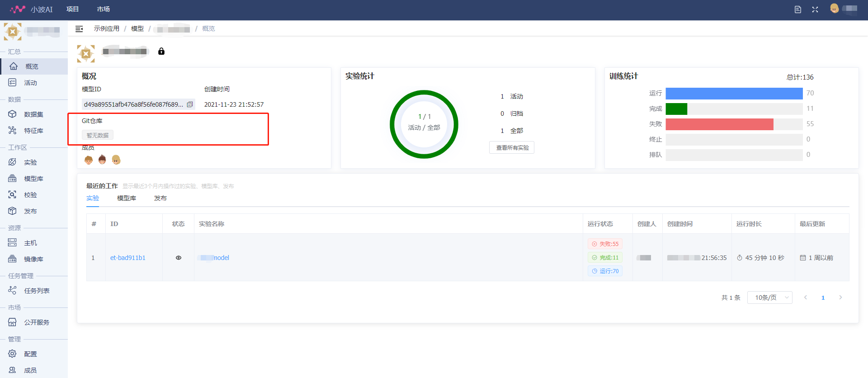This screenshot has width=868, height=378.
Task: Click the 总计:136 training total
Action: (800, 77)
